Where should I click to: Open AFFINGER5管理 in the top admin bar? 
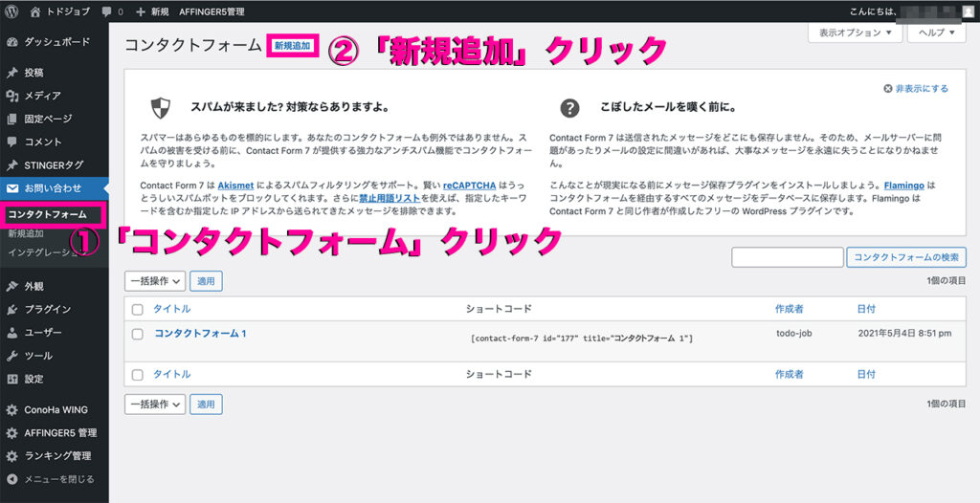click(212, 11)
